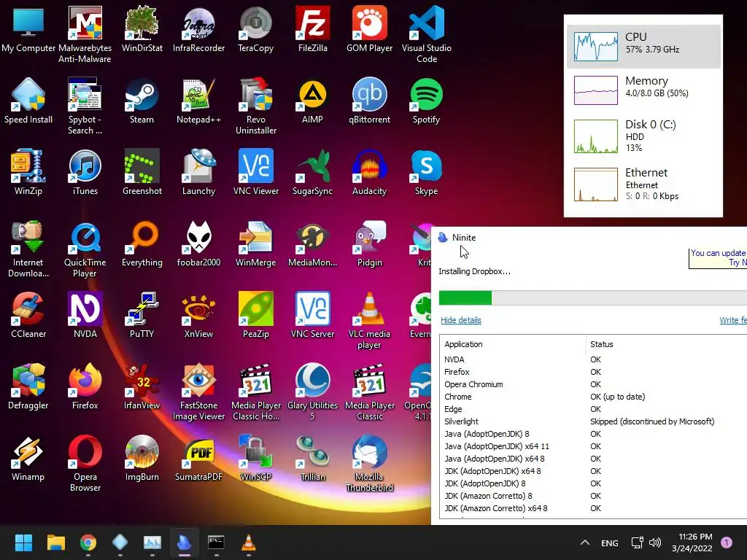Expand the system tray hidden icons chevron
The height and width of the screenshot is (560, 747).
click(x=585, y=542)
